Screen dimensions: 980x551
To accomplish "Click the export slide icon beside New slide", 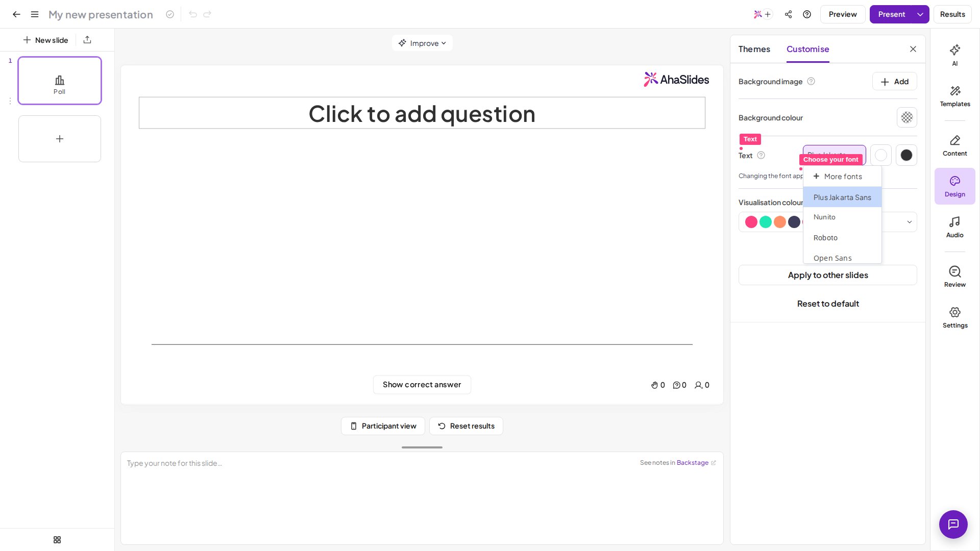I will (87, 40).
